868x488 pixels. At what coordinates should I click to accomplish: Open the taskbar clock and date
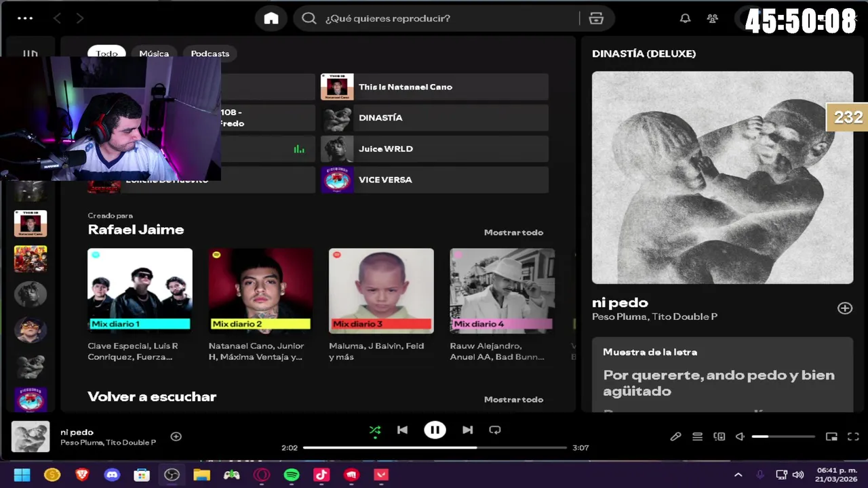[x=837, y=474]
